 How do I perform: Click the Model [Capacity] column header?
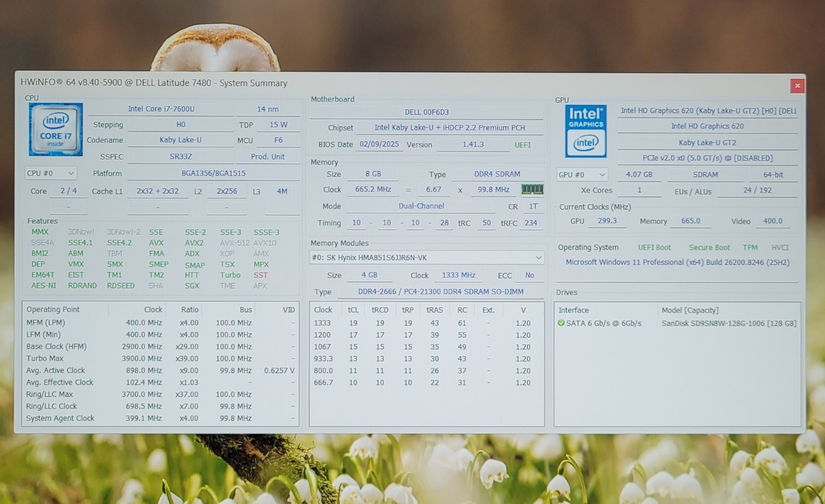(690, 310)
